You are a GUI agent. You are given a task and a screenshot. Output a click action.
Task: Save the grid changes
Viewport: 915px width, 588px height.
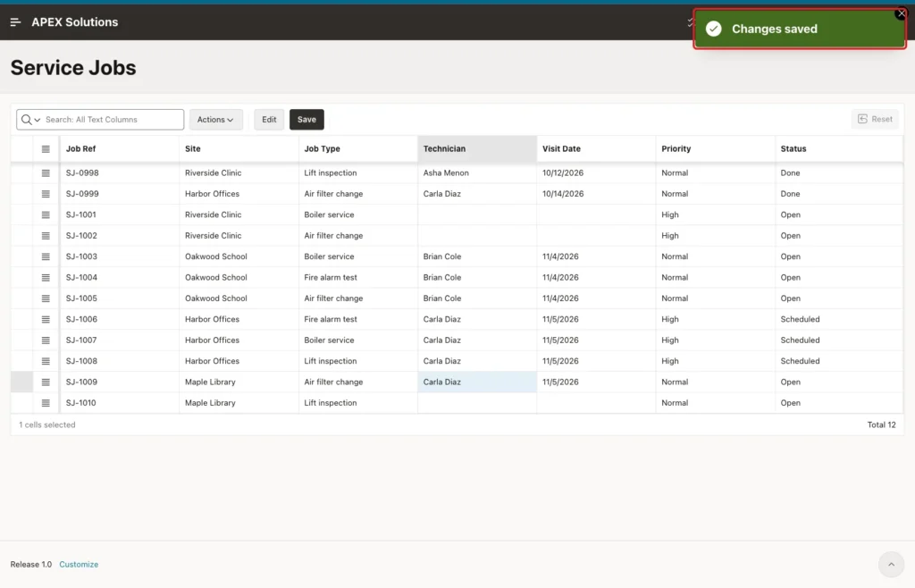point(306,120)
